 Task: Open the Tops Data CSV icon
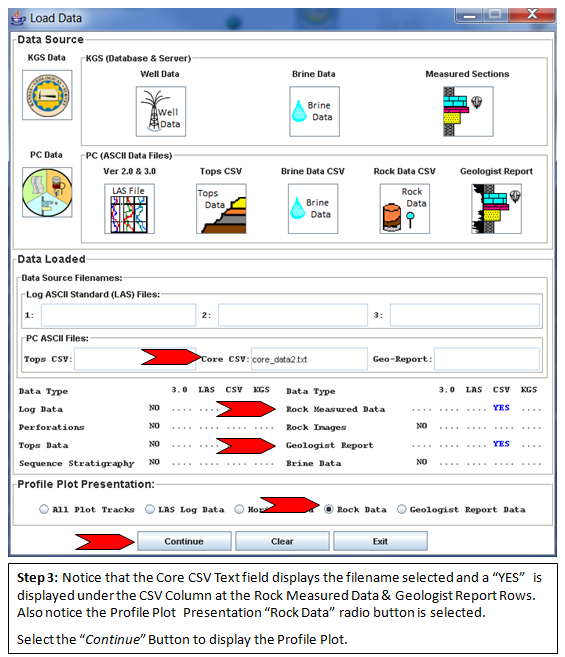coord(221,209)
